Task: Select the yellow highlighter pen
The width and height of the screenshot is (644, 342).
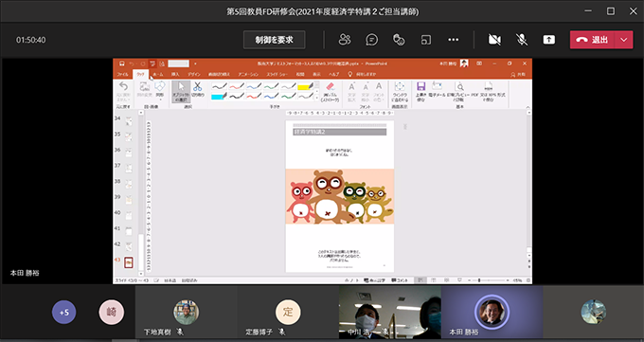Action: coord(306,86)
